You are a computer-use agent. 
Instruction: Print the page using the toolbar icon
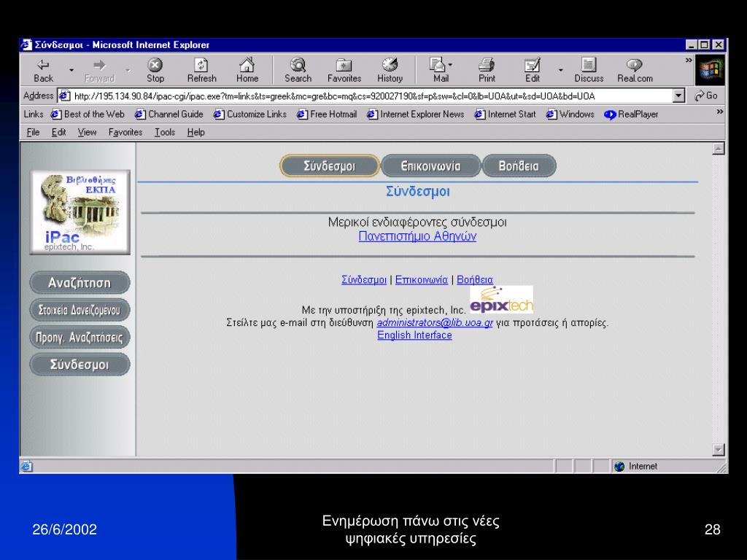tap(487, 70)
